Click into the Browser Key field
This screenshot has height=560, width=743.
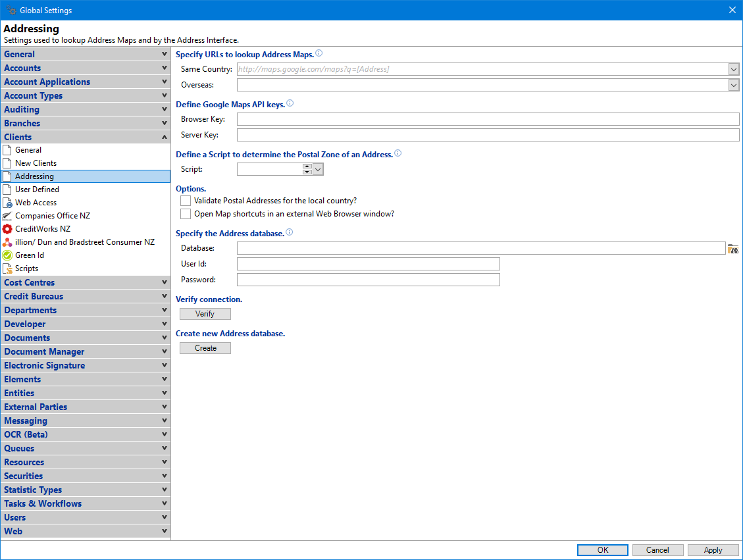click(488, 119)
